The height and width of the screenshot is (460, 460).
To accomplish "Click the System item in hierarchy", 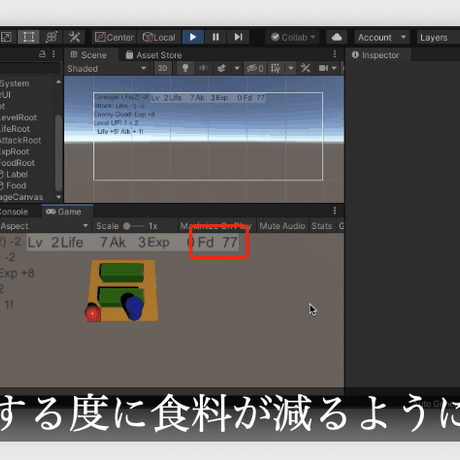I will click(15, 83).
